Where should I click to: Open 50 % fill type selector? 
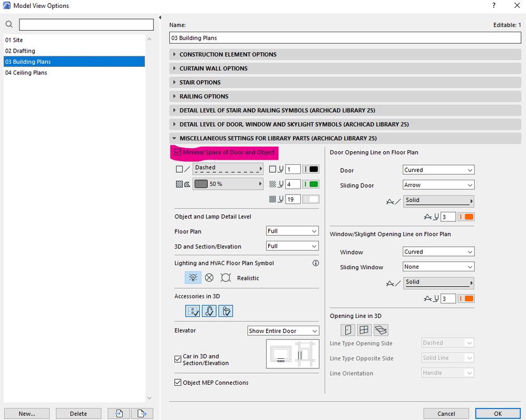(228, 184)
